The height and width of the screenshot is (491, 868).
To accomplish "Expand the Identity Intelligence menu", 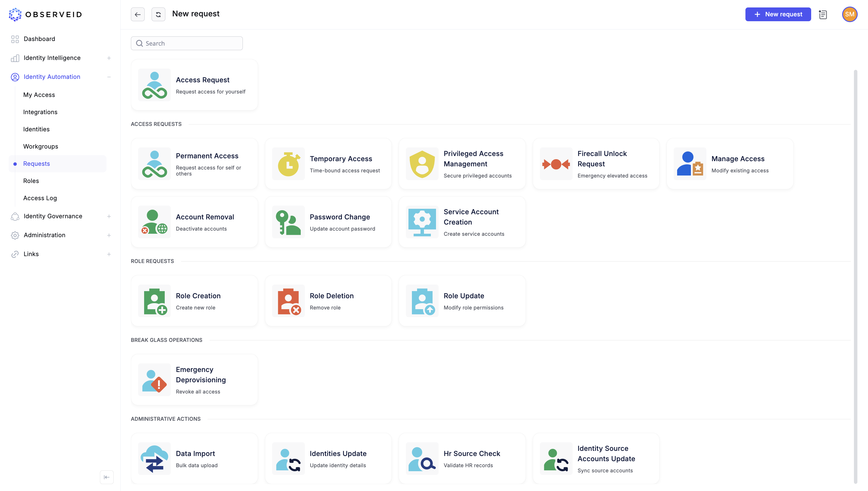I will click(109, 58).
